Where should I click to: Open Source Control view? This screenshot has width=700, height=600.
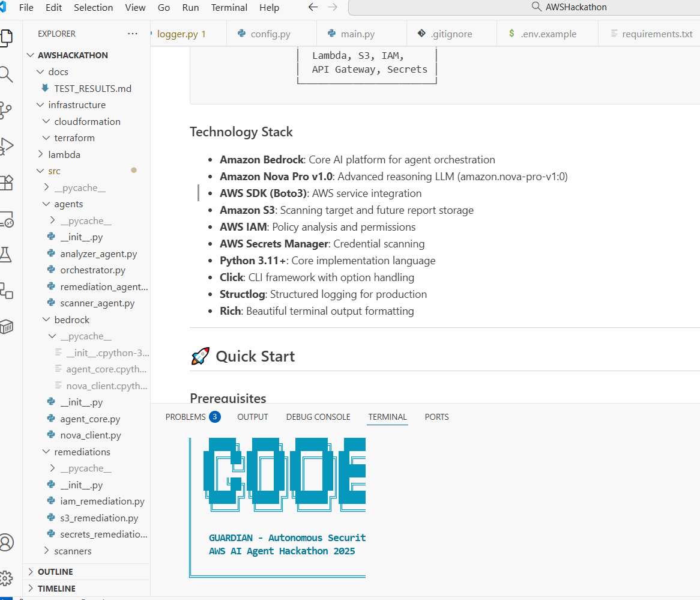click(x=6, y=111)
